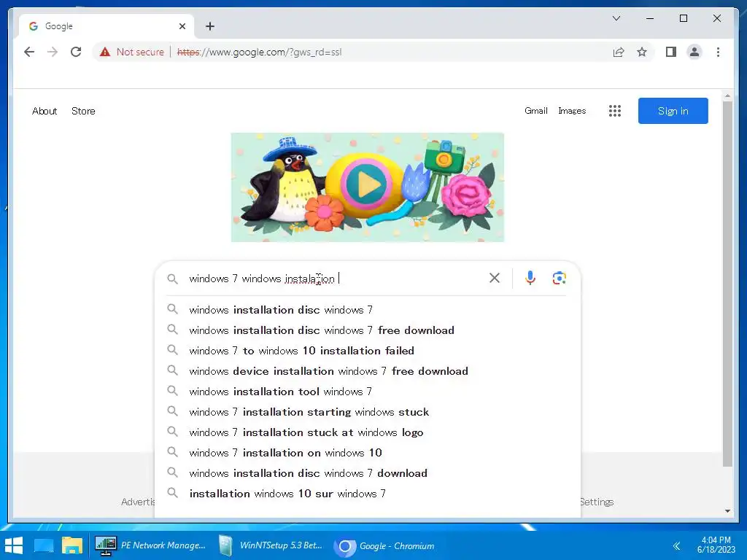Close the Google tab
The image size is (747, 560).
click(182, 26)
